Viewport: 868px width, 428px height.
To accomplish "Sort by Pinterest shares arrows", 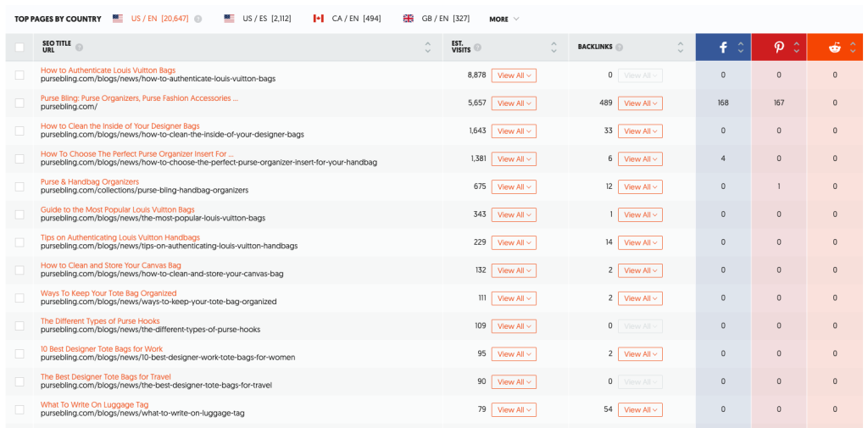I will (797, 47).
